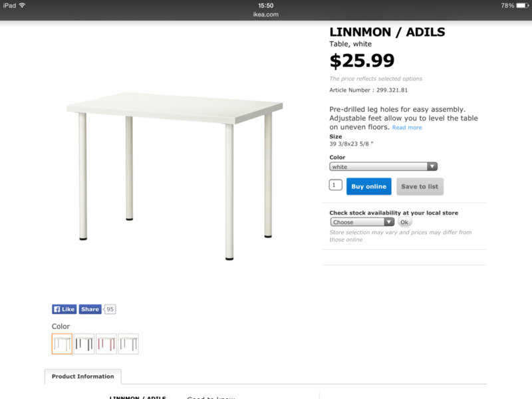
Task: Open the Choose local store dropdown
Action: pos(362,222)
